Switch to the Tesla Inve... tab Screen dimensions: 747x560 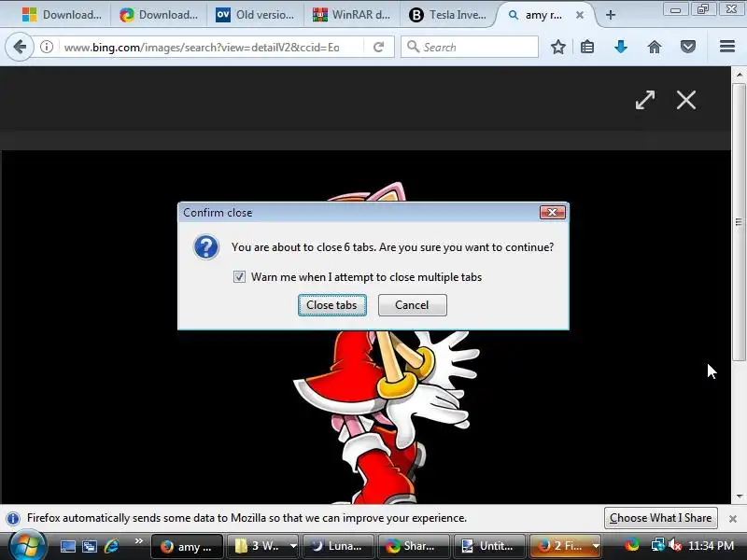pyautogui.click(x=448, y=15)
